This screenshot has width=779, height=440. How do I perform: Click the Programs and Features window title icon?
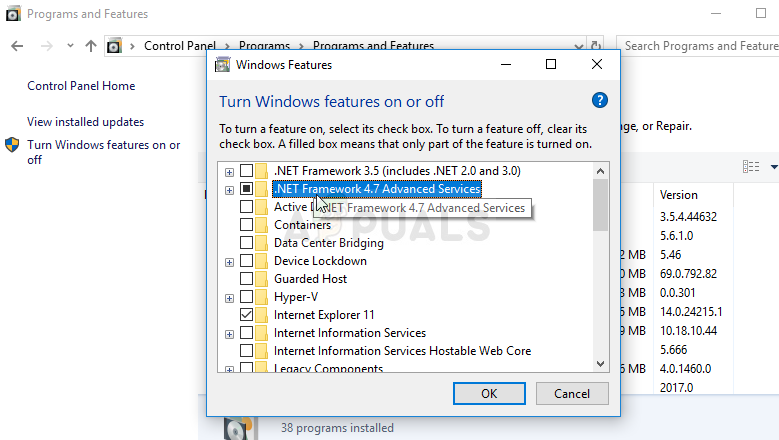13,13
